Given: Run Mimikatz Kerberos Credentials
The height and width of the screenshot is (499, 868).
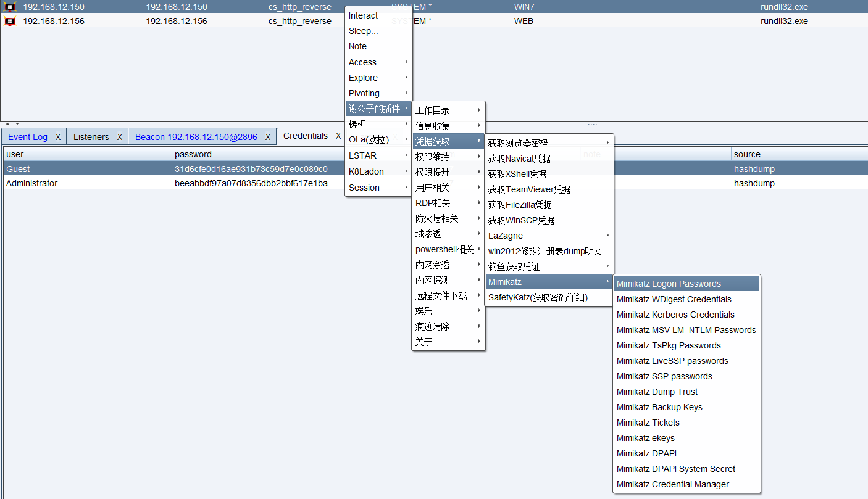Looking at the screenshot, I should (686, 315).
